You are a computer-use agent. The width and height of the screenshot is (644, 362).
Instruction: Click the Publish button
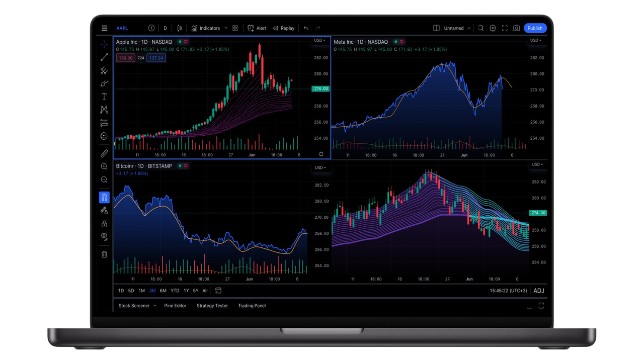(535, 28)
